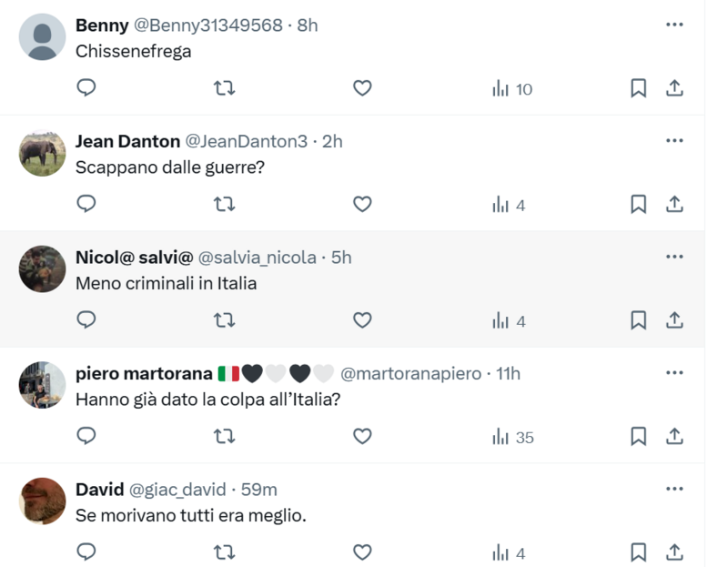Bookmark Nicol@ salvi@'s tweet

[639, 320]
